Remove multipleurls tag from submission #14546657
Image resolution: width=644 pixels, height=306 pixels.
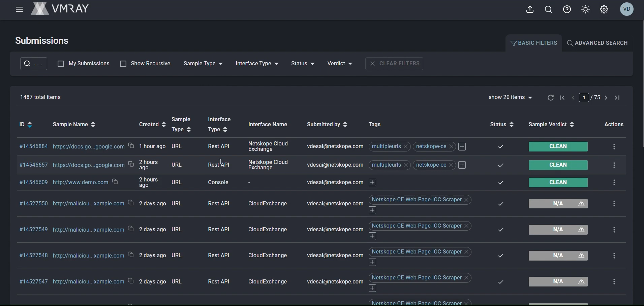click(406, 165)
